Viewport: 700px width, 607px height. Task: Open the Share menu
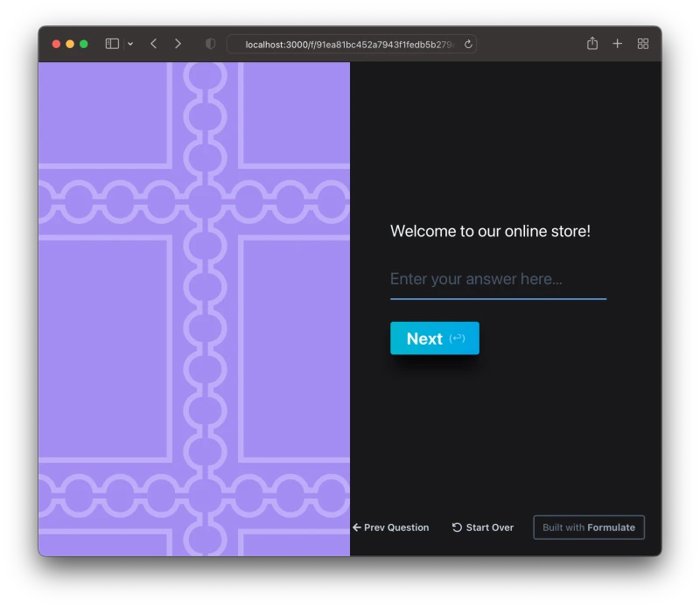point(592,44)
